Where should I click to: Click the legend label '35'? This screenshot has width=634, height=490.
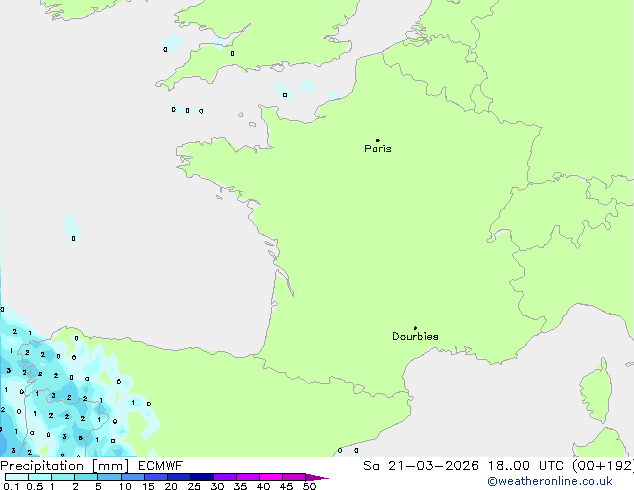coord(240,486)
